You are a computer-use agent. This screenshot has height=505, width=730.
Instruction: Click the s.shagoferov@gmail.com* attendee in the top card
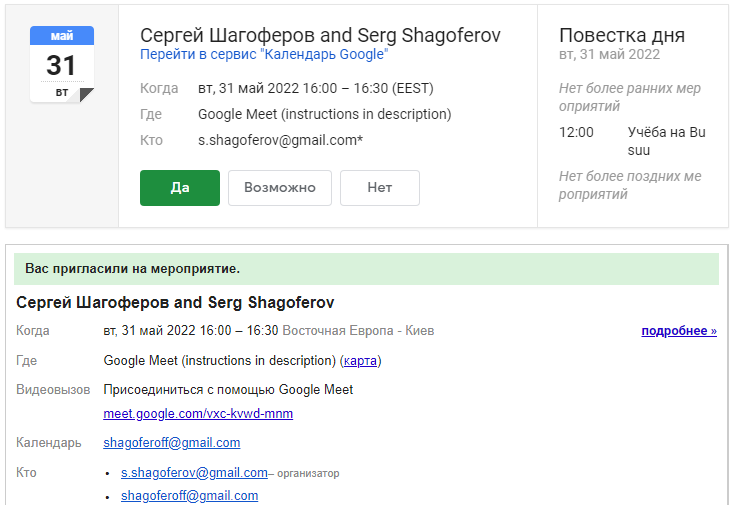(x=280, y=140)
